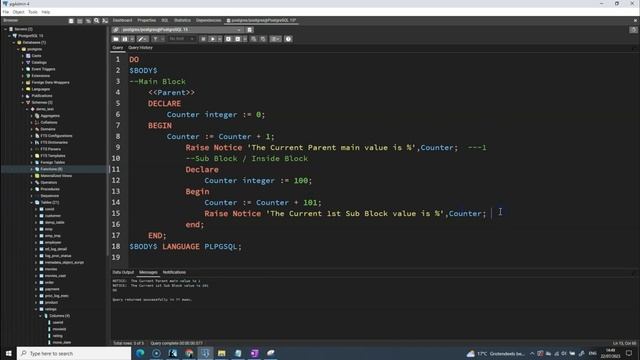The image size is (640, 360).
Task: Click the Stop query square icon
Action: (203, 39)
